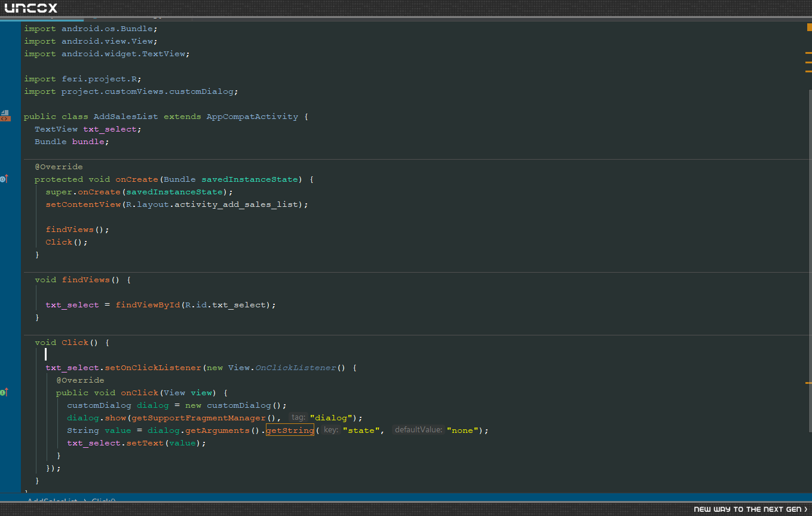Click the import android.widget.TextView line
The width and height of the screenshot is (812, 516).
click(107, 54)
